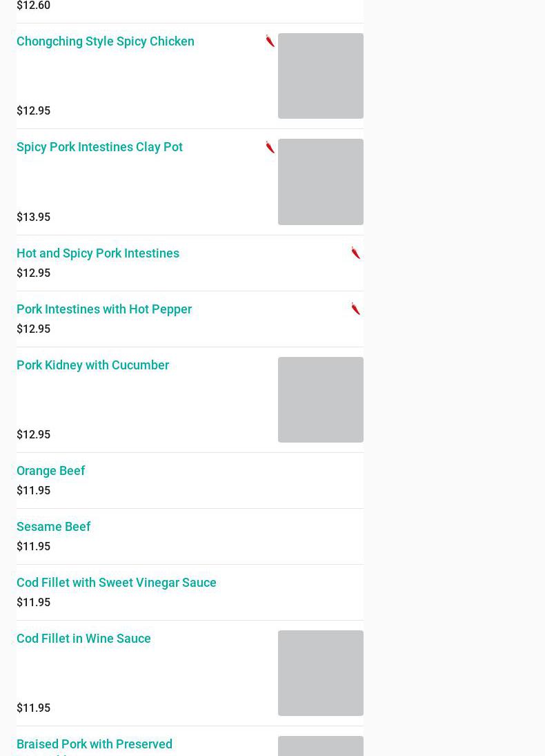The image size is (545, 756).
Task: Open Spicy Pork Intestines Clay Pot item
Action: point(99,147)
